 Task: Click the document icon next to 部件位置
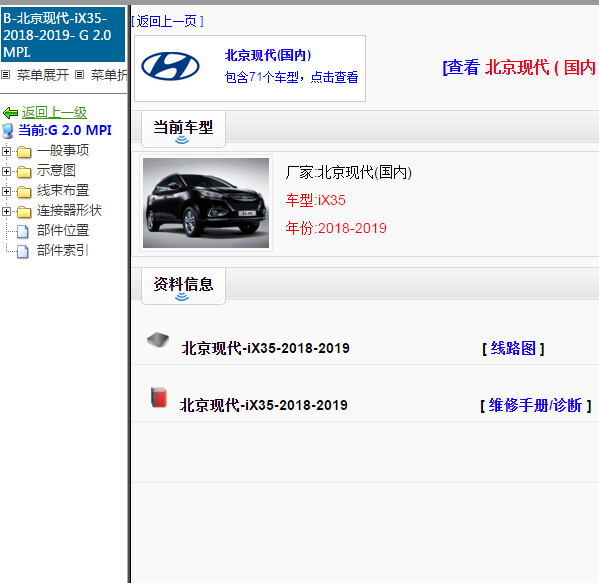pyautogui.click(x=23, y=231)
